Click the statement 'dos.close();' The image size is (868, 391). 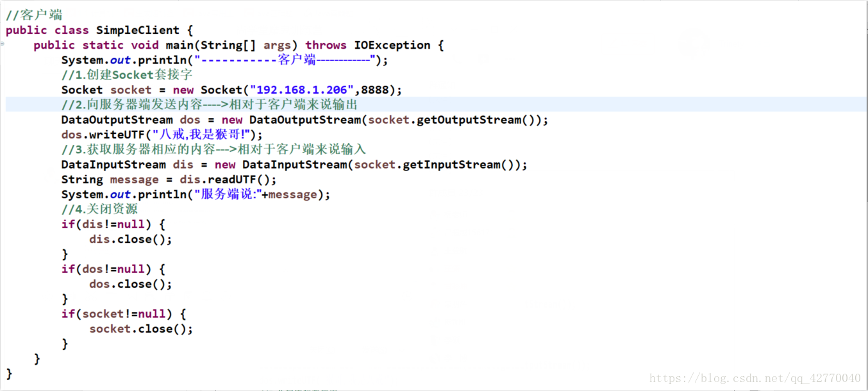pos(131,284)
